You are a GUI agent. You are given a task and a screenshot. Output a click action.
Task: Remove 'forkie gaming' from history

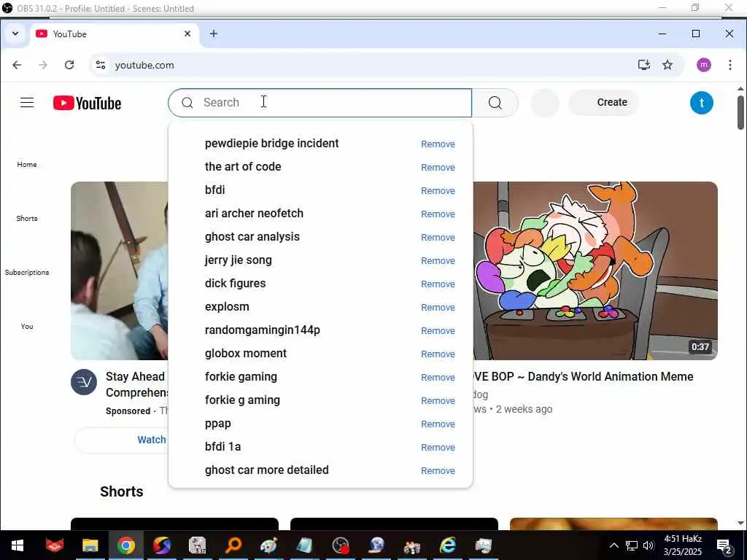(438, 377)
